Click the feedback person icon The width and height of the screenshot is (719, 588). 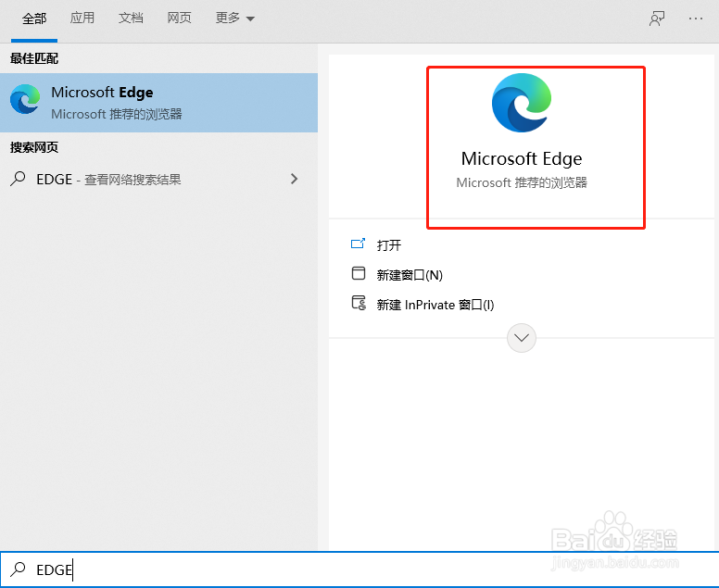[657, 19]
